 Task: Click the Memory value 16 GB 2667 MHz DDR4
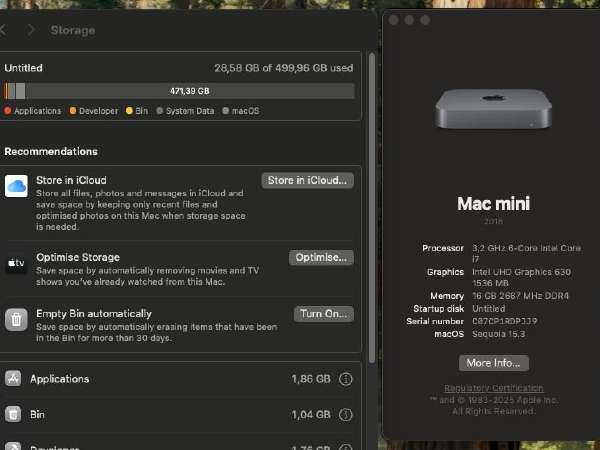[x=520, y=296]
